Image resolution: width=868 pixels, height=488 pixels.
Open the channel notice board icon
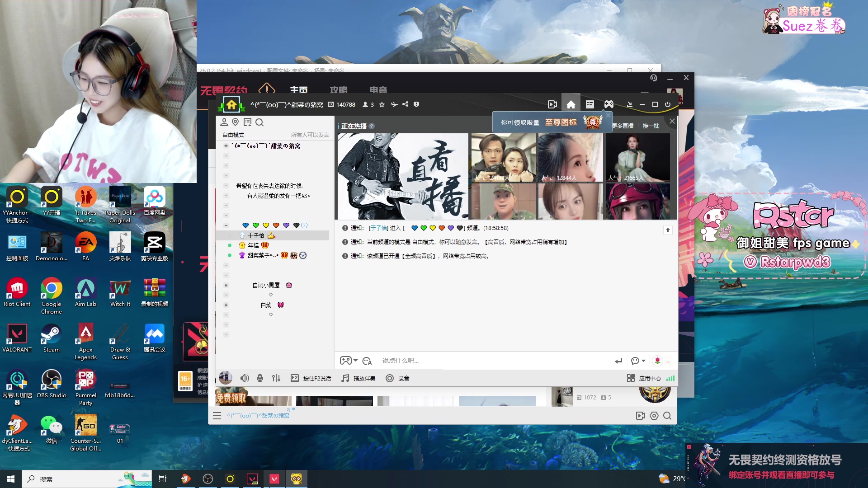[x=247, y=122]
